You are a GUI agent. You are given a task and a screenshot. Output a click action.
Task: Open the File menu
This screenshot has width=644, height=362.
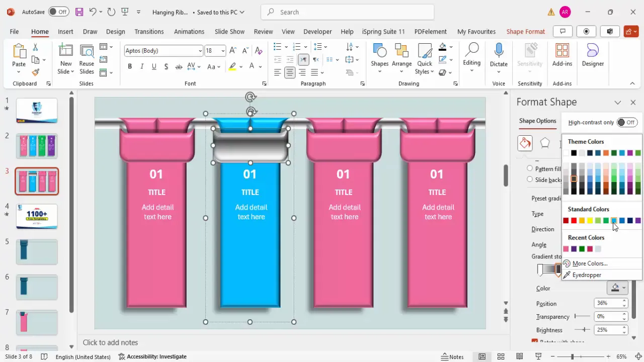point(14,31)
